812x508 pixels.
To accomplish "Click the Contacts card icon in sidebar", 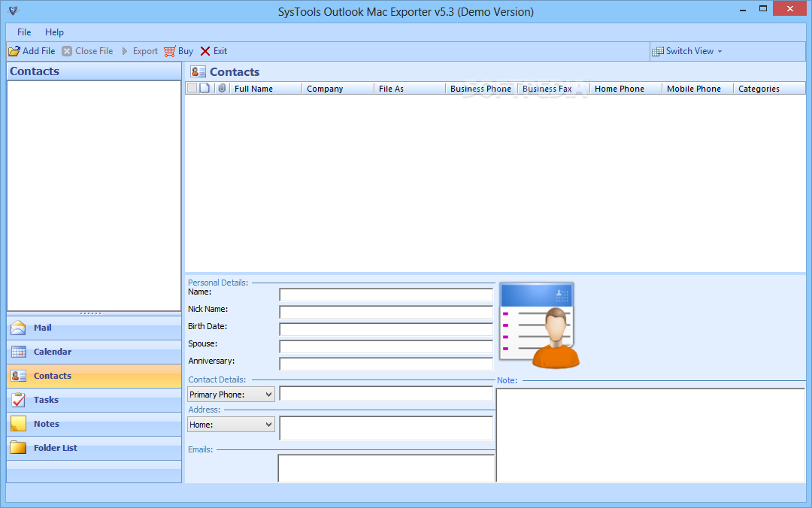I will (x=18, y=376).
